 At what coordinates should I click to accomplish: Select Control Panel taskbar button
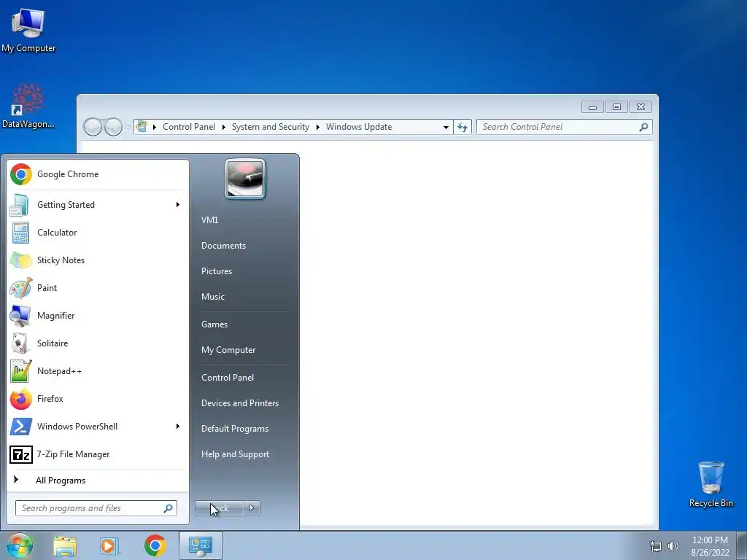coord(200,545)
